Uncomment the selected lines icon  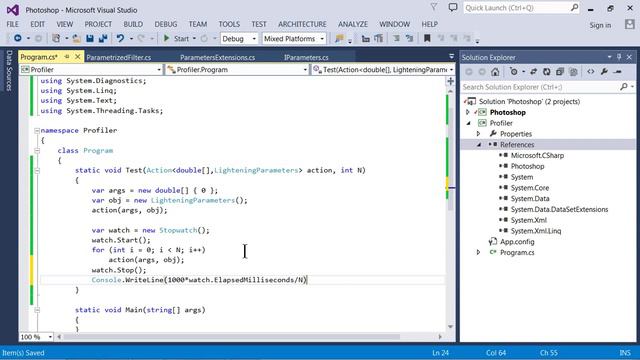(409, 38)
